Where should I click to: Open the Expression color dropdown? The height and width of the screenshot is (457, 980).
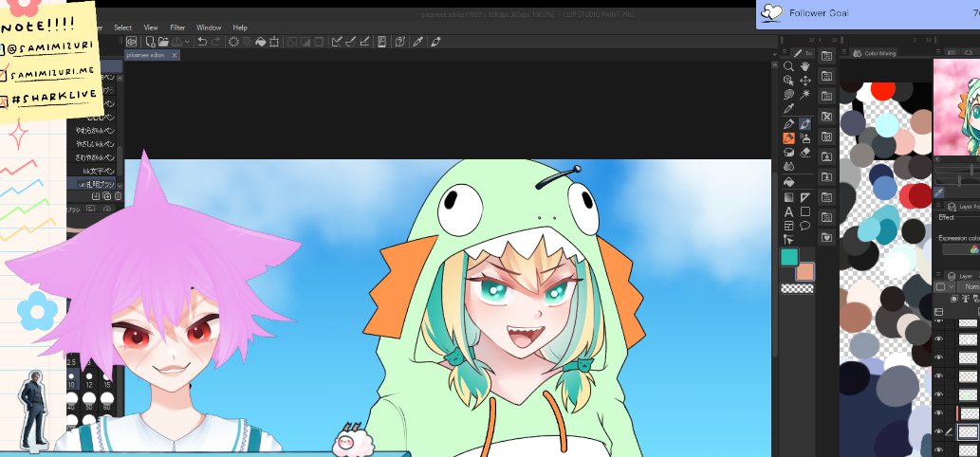pos(961,249)
